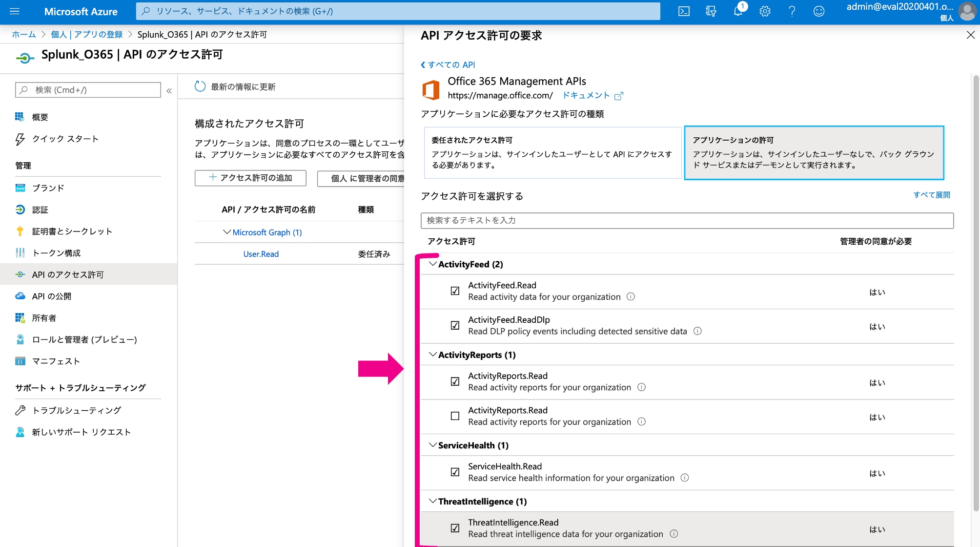Open portal settings gear icon
Screen dimensions: 980x547
(x=765, y=11)
